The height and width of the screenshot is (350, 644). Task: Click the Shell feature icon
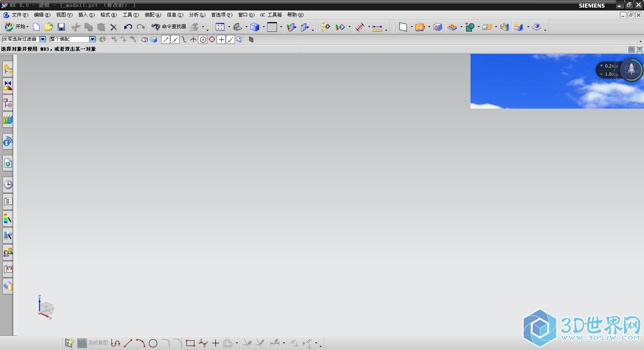coord(504,27)
